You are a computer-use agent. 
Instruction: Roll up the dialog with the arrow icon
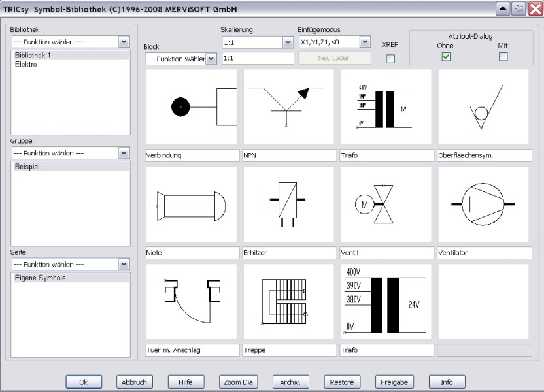(503, 8)
